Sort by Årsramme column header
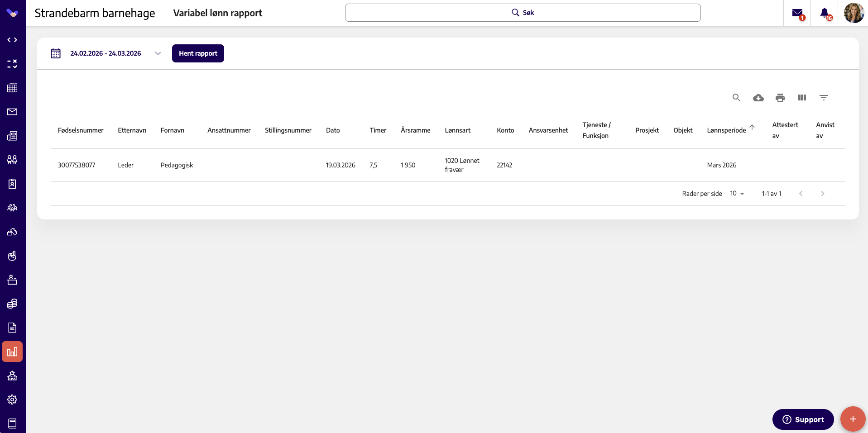 [x=416, y=130]
